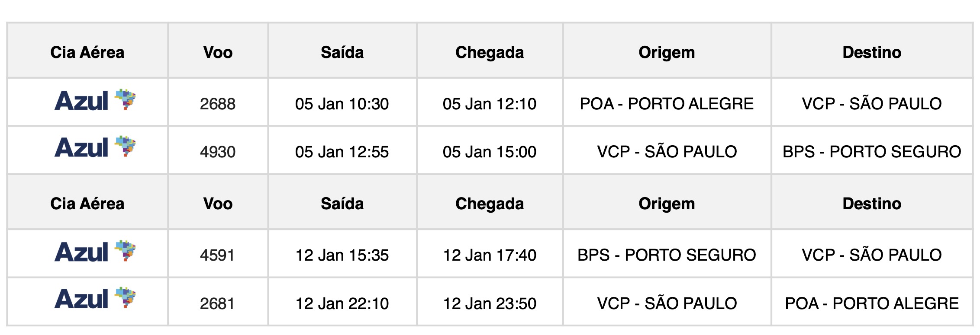
Task: Select flight number 4930
Action: [x=218, y=152]
